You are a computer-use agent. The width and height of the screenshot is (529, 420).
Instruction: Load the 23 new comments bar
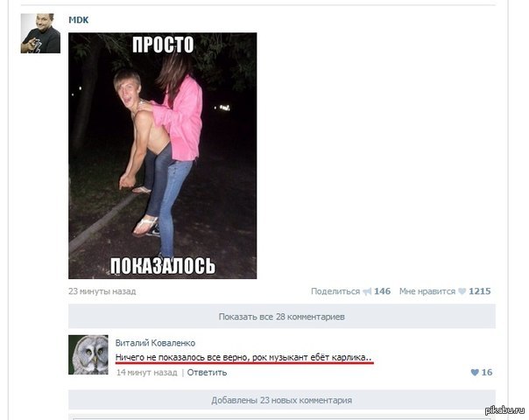coord(282,400)
